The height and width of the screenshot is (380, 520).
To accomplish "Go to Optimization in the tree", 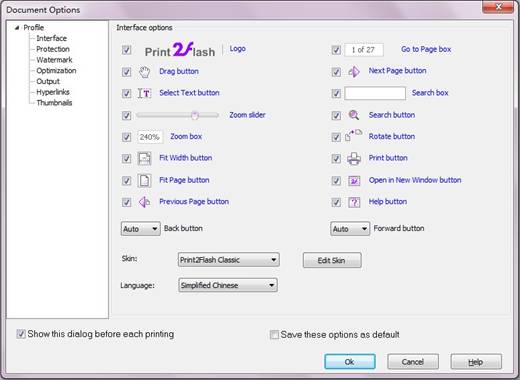I will [x=56, y=71].
